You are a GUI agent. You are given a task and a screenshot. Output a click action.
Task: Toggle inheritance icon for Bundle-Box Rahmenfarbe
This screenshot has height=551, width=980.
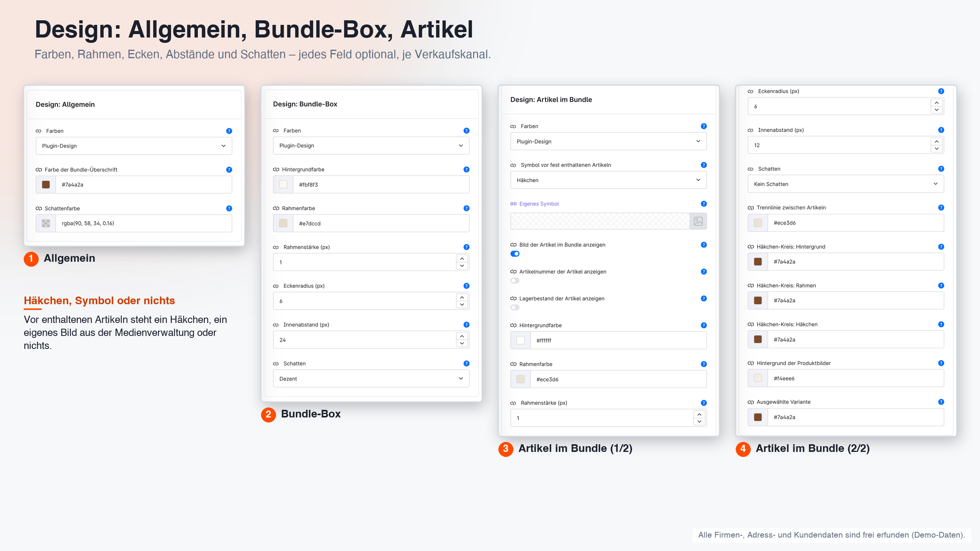coord(276,208)
